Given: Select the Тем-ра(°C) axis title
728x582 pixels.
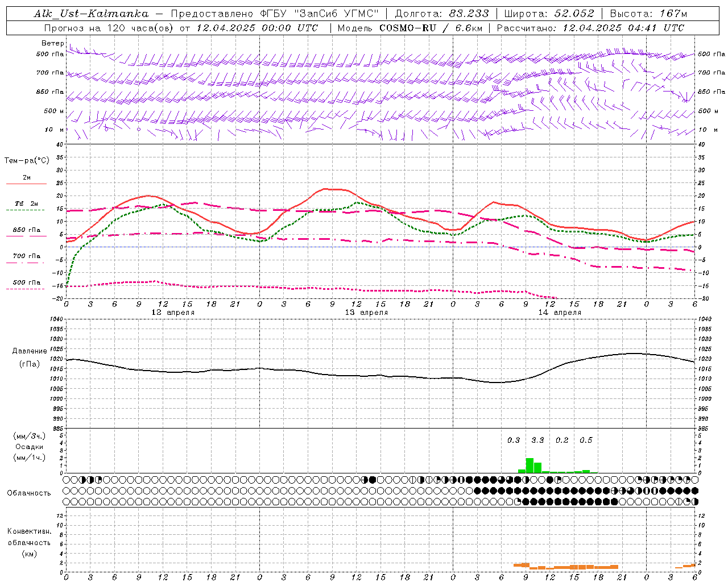Looking at the screenshot, I should pyautogui.click(x=27, y=161).
